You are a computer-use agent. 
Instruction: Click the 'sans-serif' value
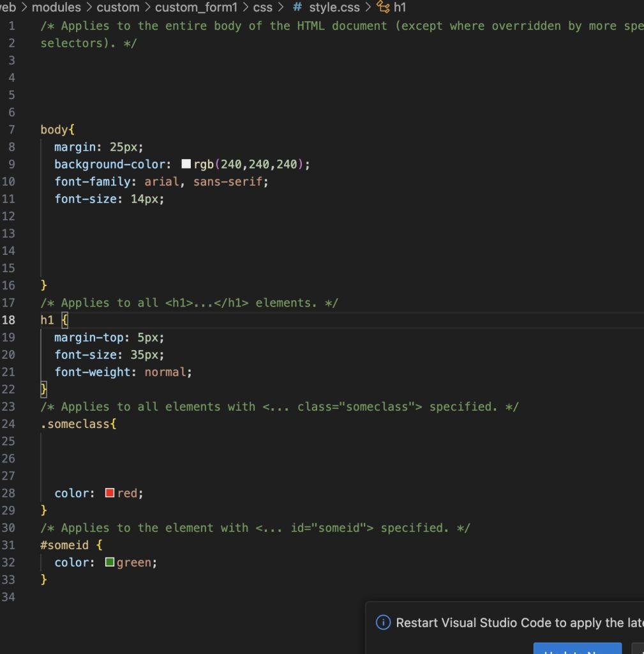[228, 181]
